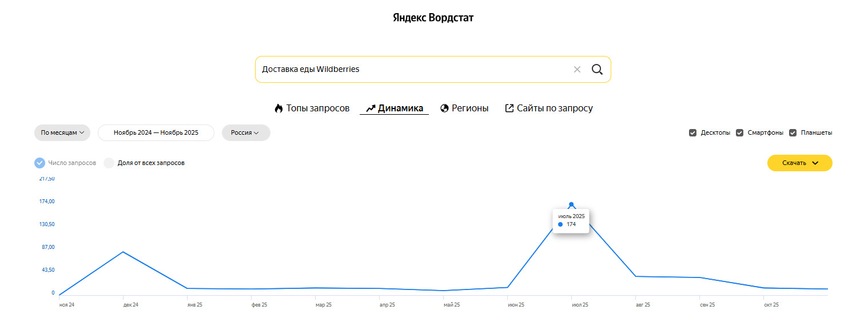Expand the Россия region dropdown

pyautogui.click(x=245, y=133)
